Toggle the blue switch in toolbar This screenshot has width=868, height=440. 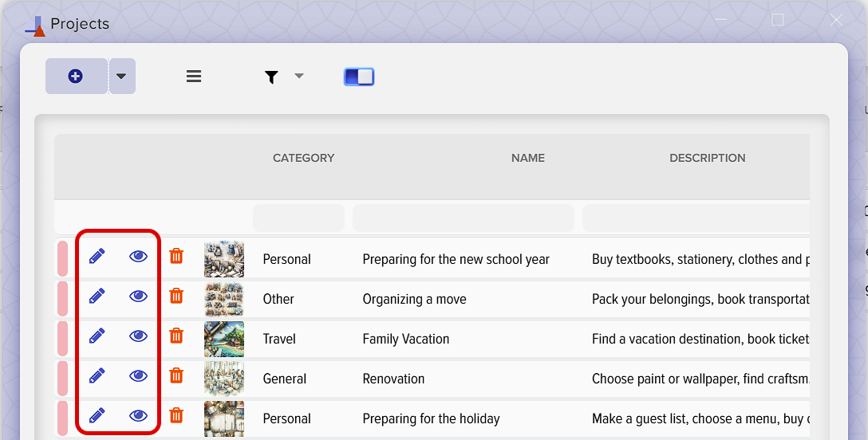click(x=359, y=77)
